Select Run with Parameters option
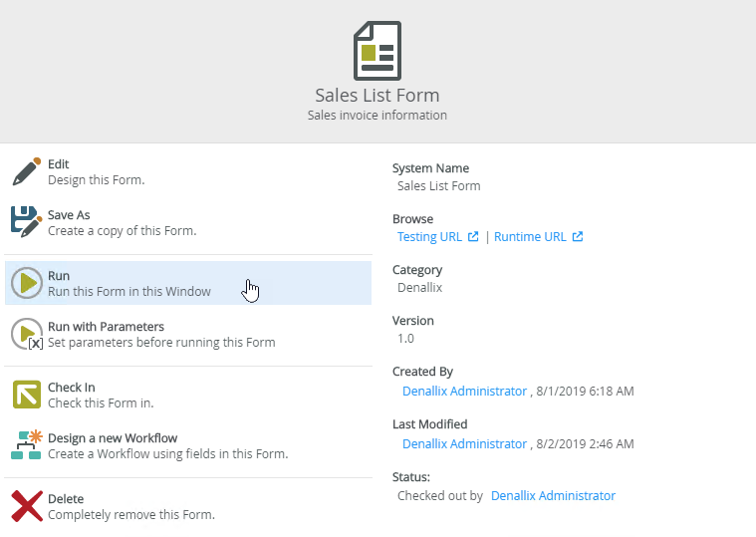The image size is (756, 537). pos(106,327)
